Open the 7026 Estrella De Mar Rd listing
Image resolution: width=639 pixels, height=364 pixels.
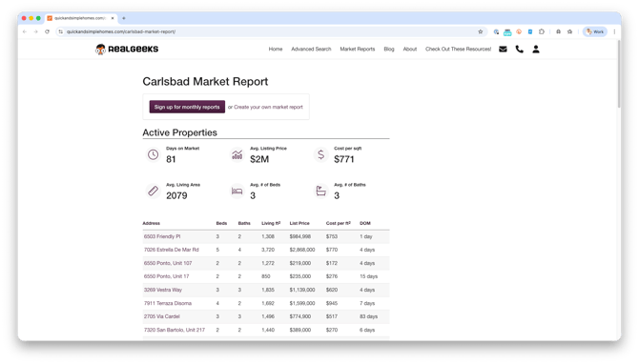(x=171, y=250)
